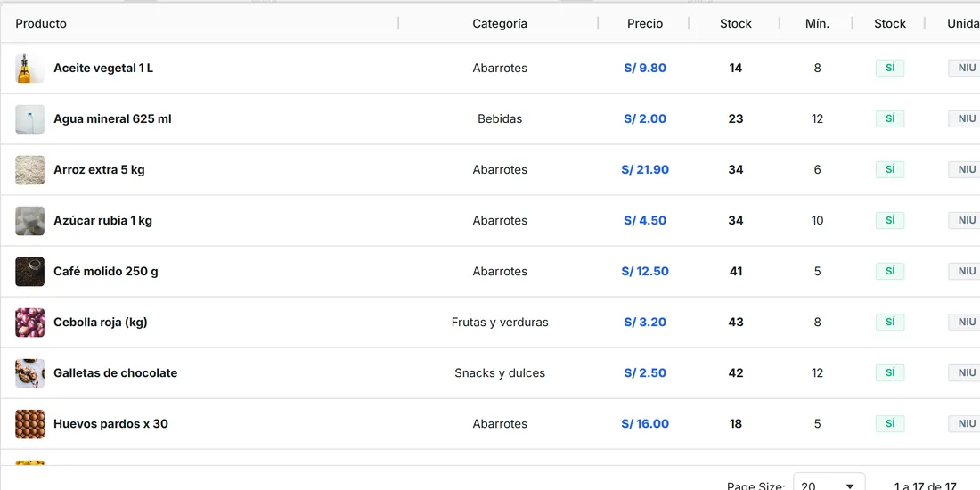Click the price S/ 2.50
The width and height of the screenshot is (980, 490).
coord(645,373)
